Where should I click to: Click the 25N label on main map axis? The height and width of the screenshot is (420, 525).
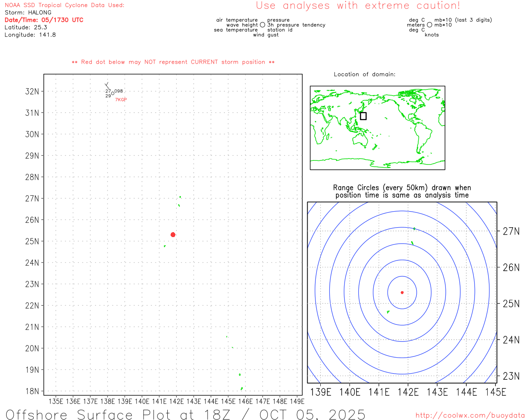coord(32,241)
